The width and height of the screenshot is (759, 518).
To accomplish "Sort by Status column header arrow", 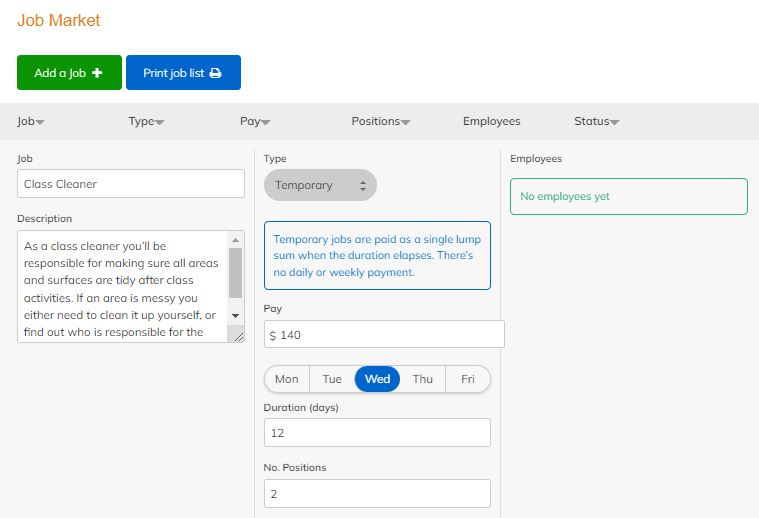I will [x=614, y=122].
